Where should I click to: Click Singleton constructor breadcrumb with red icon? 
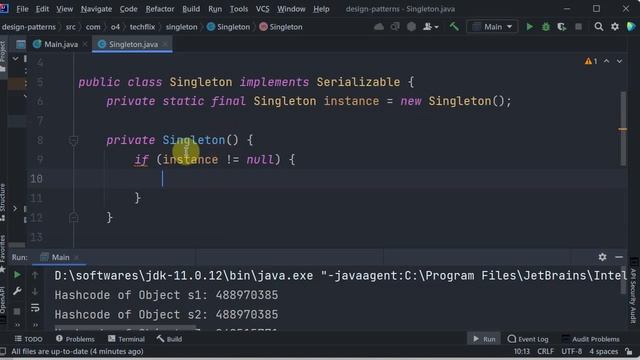(x=281, y=27)
